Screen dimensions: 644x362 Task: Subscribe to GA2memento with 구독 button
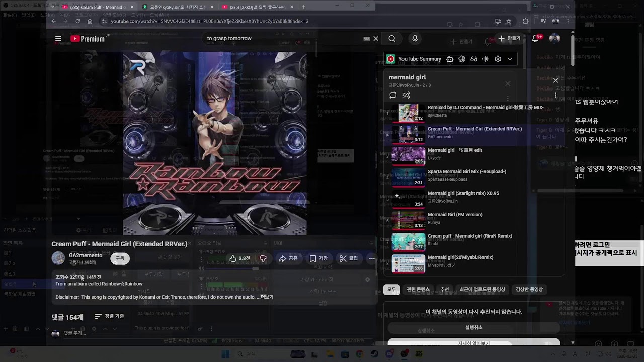coord(120,258)
